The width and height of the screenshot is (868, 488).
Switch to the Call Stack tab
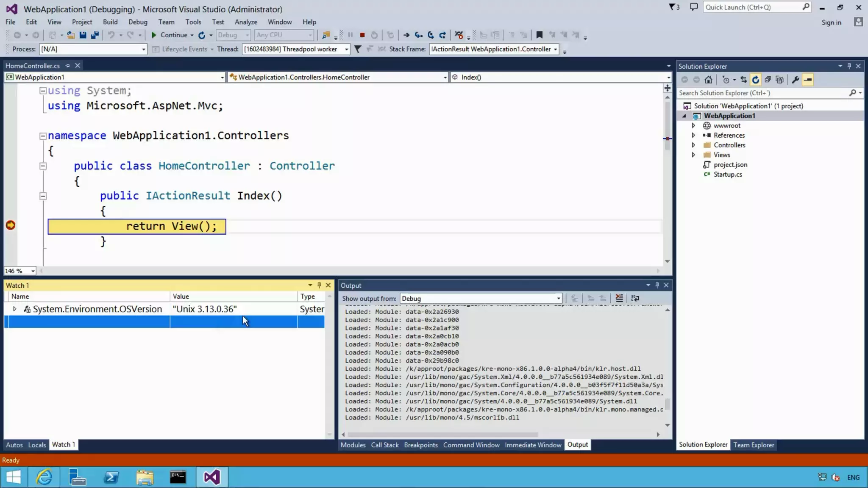(385, 445)
